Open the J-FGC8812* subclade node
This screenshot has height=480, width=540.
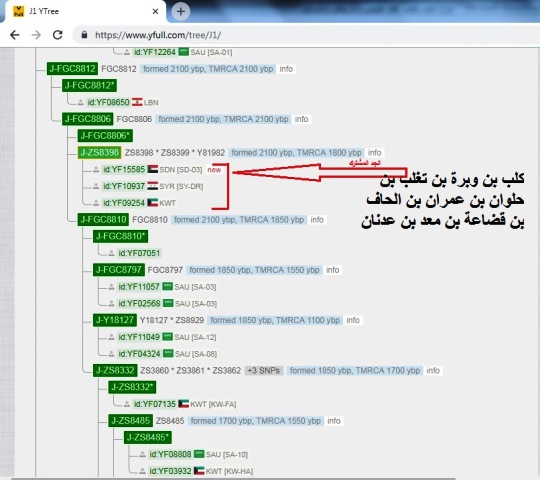pyautogui.click(x=89, y=85)
